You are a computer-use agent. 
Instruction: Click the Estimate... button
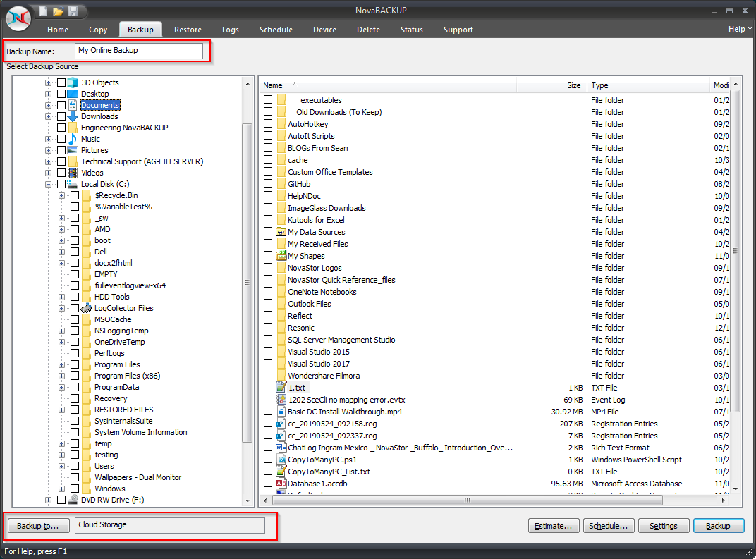(x=553, y=526)
